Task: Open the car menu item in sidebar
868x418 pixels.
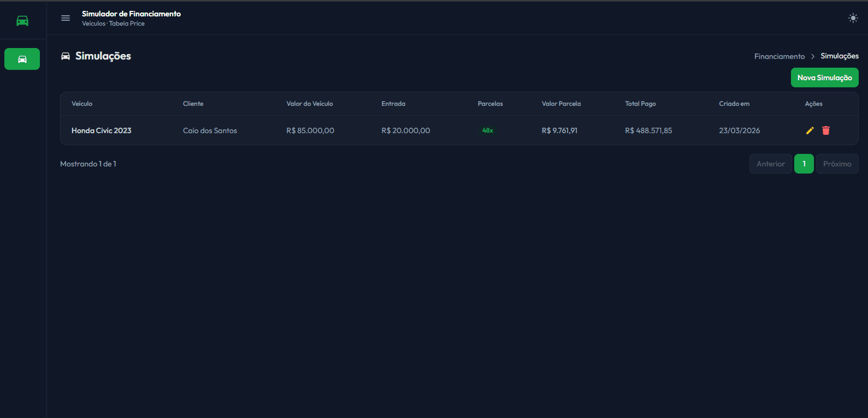Action: [x=22, y=59]
